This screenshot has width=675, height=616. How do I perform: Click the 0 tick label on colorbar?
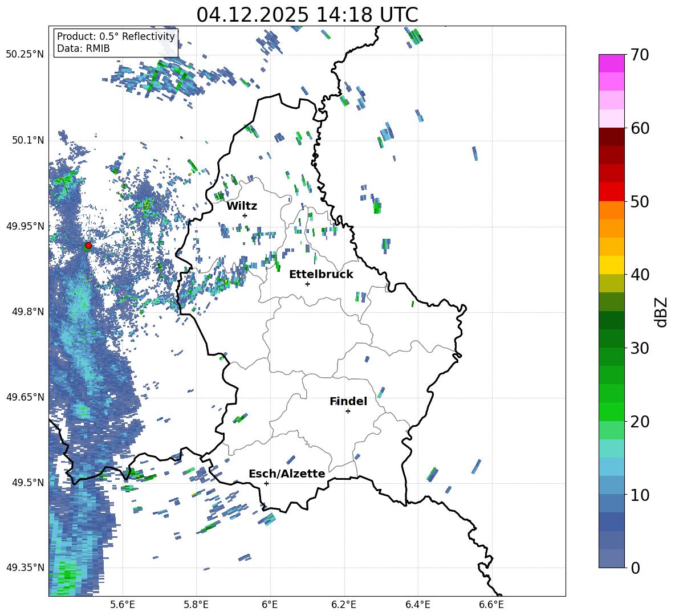click(635, 568)
